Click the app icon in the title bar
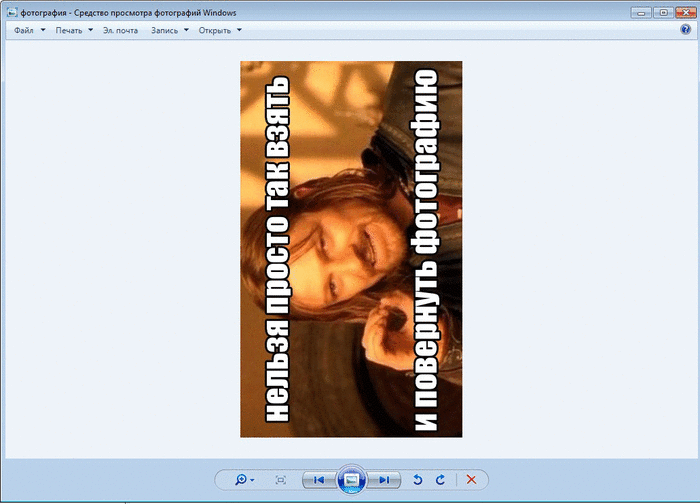Screen dimensions: 700x504 [11, 11]
